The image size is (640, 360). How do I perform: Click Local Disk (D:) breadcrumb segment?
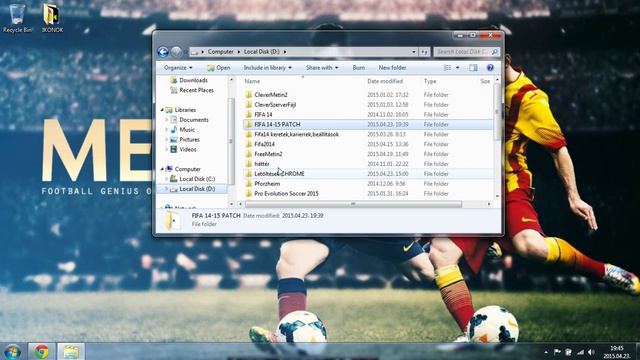(262, 52)
